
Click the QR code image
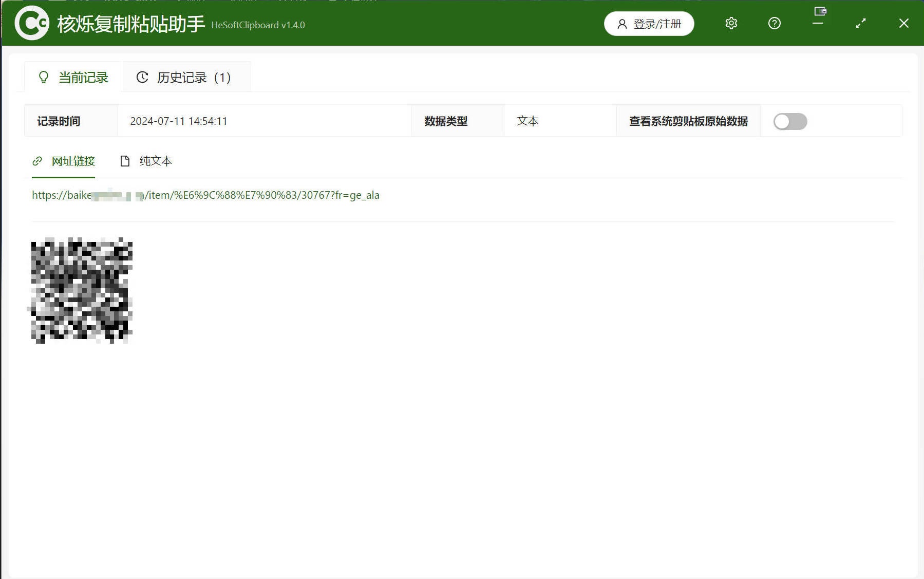point(82,290)
